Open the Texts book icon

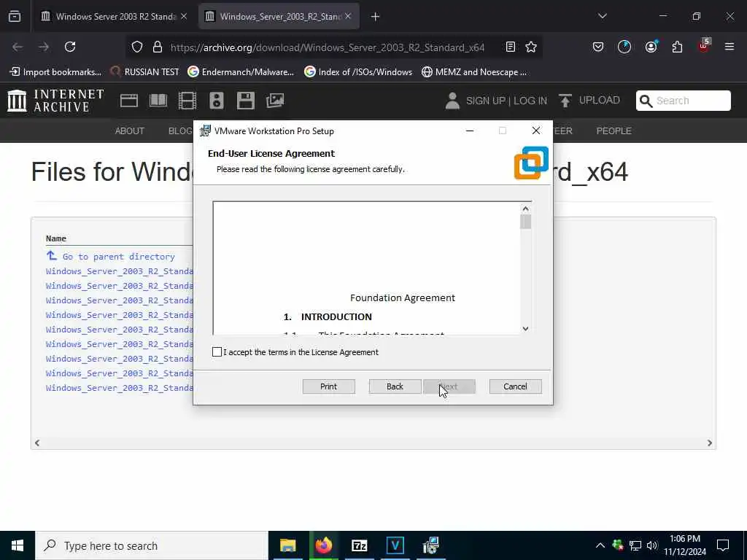[158, 101]
